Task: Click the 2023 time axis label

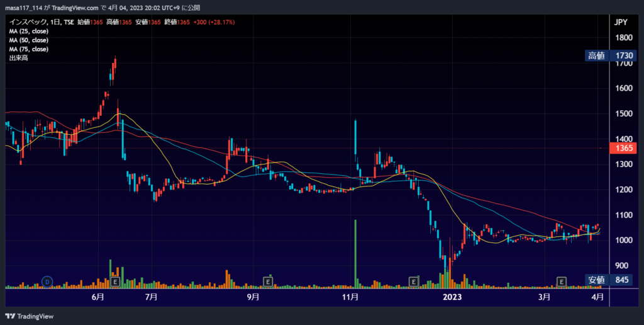Action: pos(452,297)
